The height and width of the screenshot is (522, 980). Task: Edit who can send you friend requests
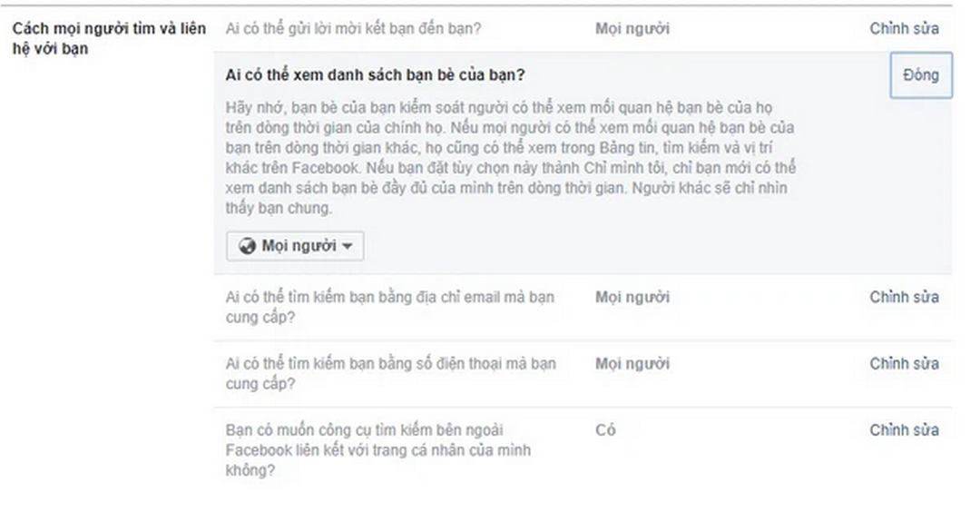pyautogui.click(x=904, y=29)
